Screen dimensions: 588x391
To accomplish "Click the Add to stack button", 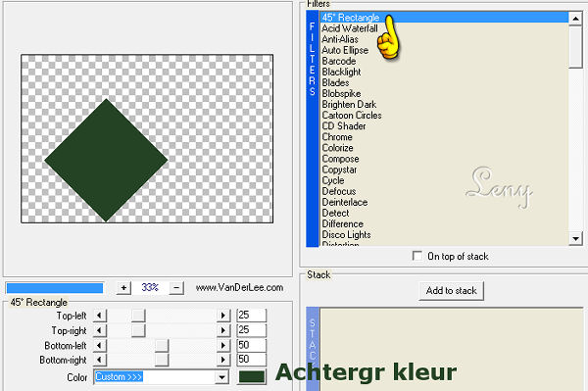I will pos(451,291).
